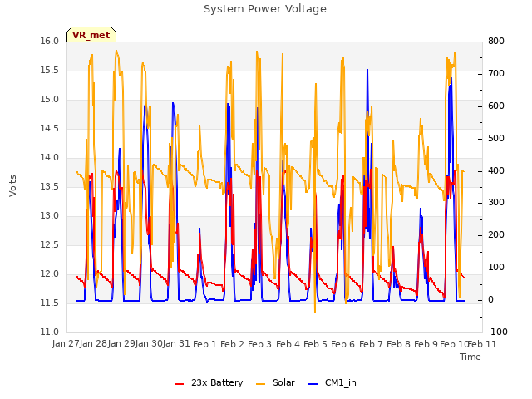Screen dimensions: 532x399
Task: Select the Feb 3 date tick label
Action: click(259, 344)
